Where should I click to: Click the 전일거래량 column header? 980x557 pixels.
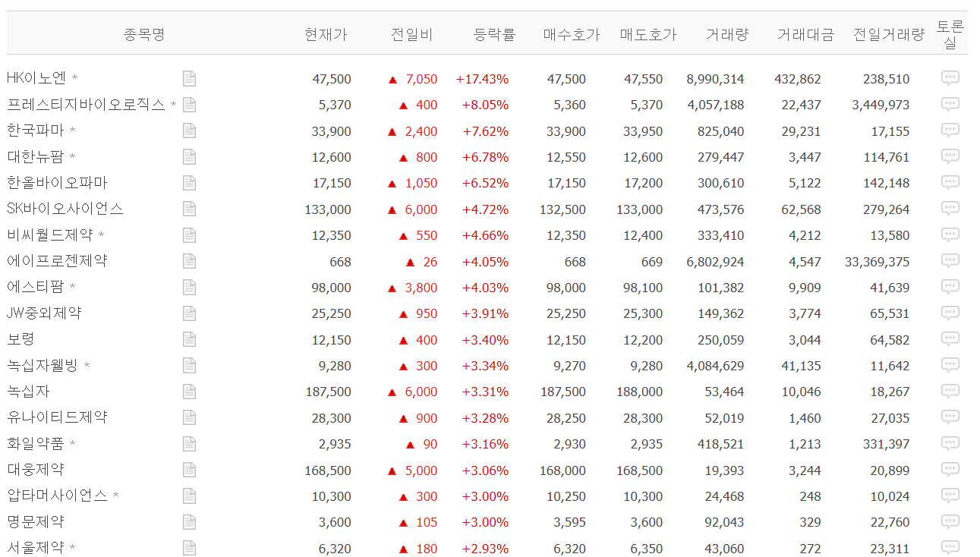pyautogui.click(x=889, y=34)
